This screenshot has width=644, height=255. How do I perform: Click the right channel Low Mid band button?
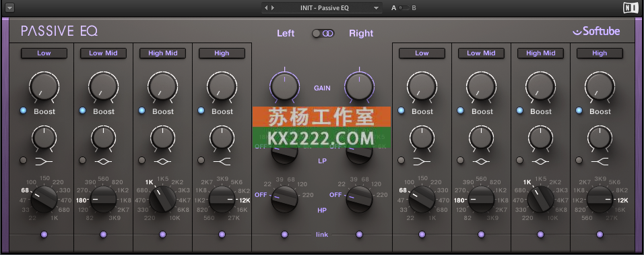point(481,53)
